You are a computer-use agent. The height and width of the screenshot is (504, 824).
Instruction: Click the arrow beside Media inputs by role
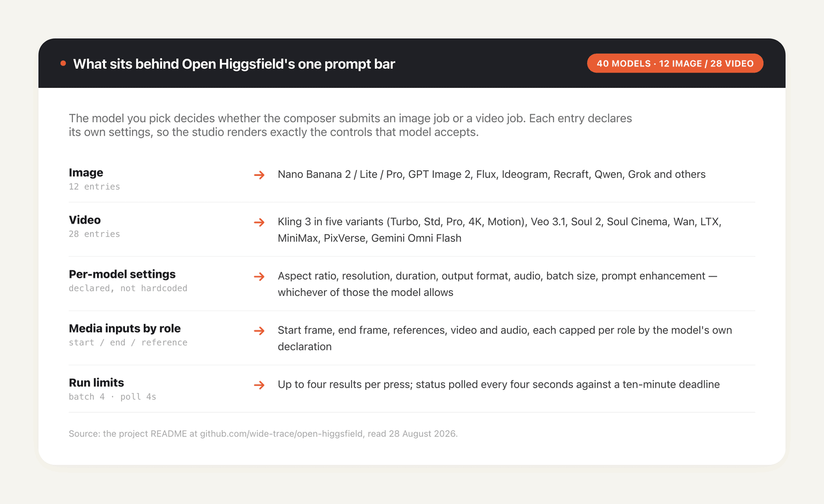point(259,331)
